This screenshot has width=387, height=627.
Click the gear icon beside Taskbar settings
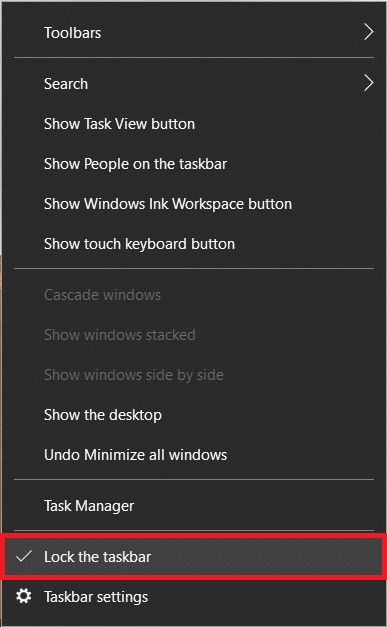(24, 596)
